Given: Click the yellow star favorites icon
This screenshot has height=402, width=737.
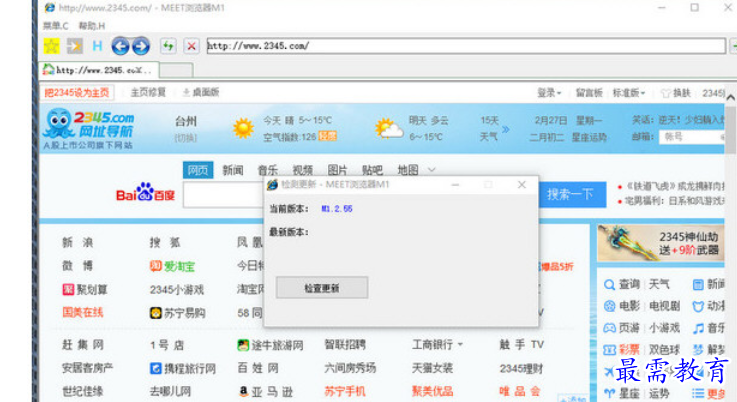Looking at the screenshot, I should click(x=51, y=46).
